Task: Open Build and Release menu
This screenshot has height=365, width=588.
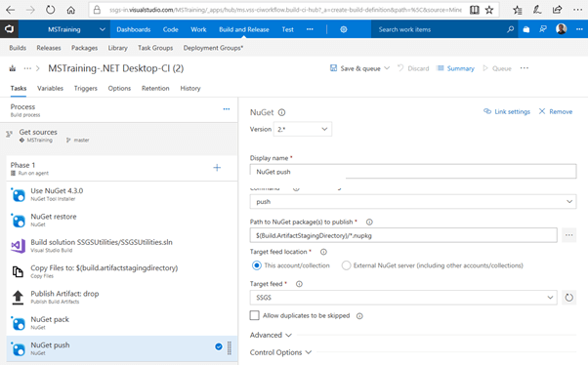Action: (x=244, y=29)
